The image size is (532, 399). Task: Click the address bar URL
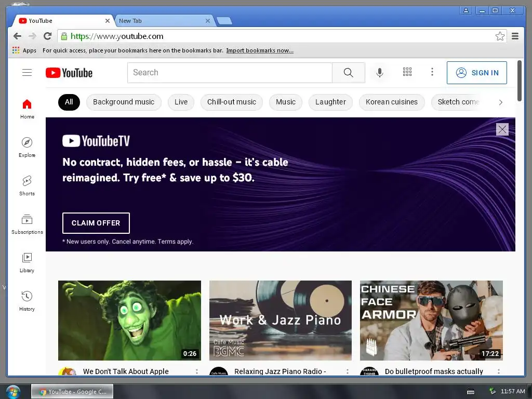pyautogui.click(x=117, y=36)
